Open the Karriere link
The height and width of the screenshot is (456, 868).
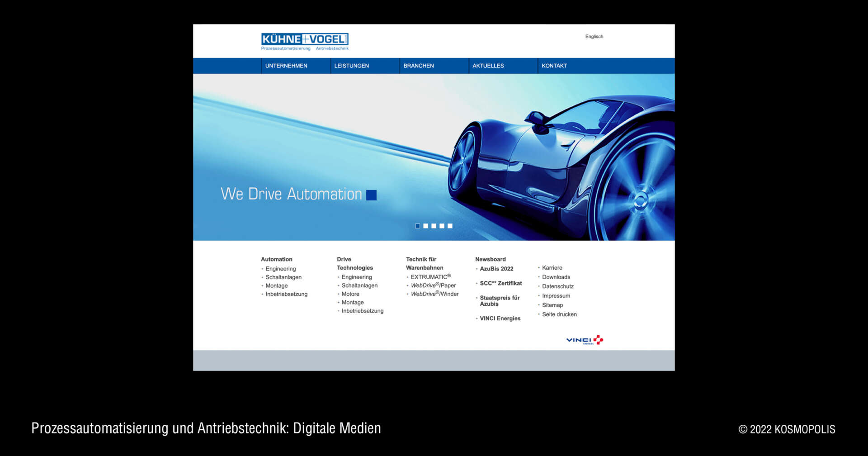pyautogui.click(x=552, y=268)
